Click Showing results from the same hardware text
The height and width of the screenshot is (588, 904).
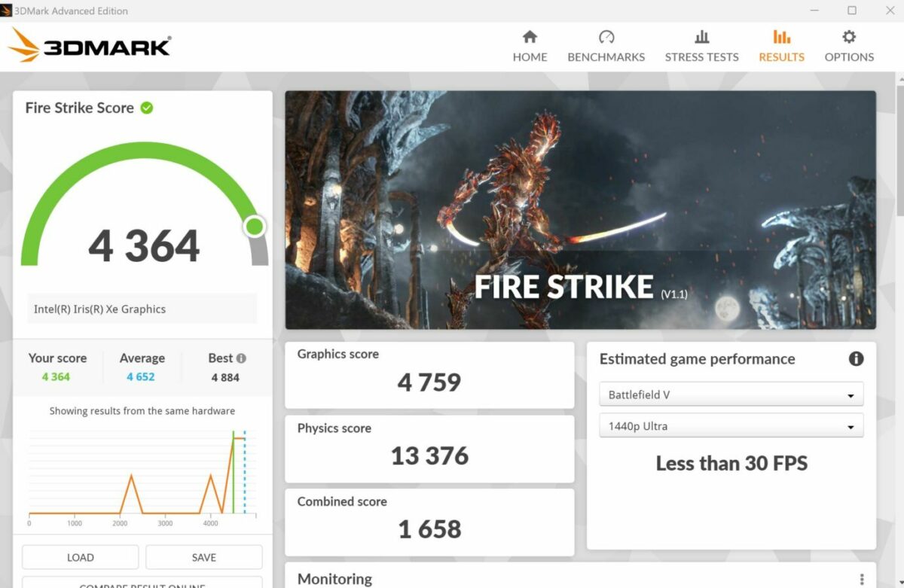pos(142,411)
